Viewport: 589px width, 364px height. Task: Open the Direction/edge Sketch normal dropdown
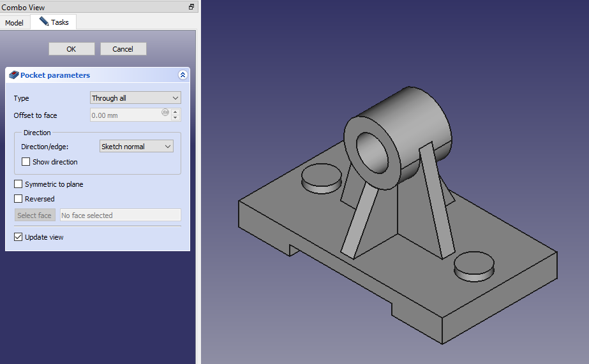tap(137, 147)
